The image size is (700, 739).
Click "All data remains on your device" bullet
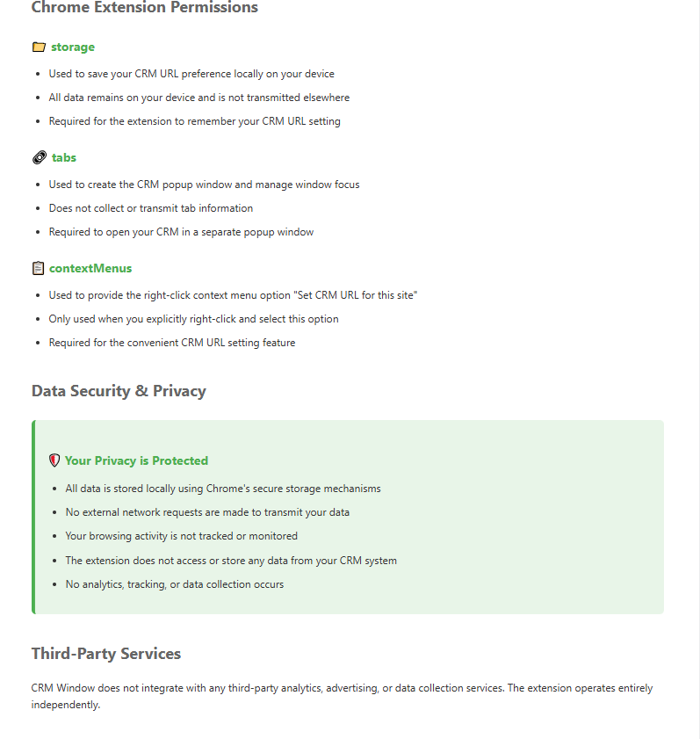coord(199,98)
